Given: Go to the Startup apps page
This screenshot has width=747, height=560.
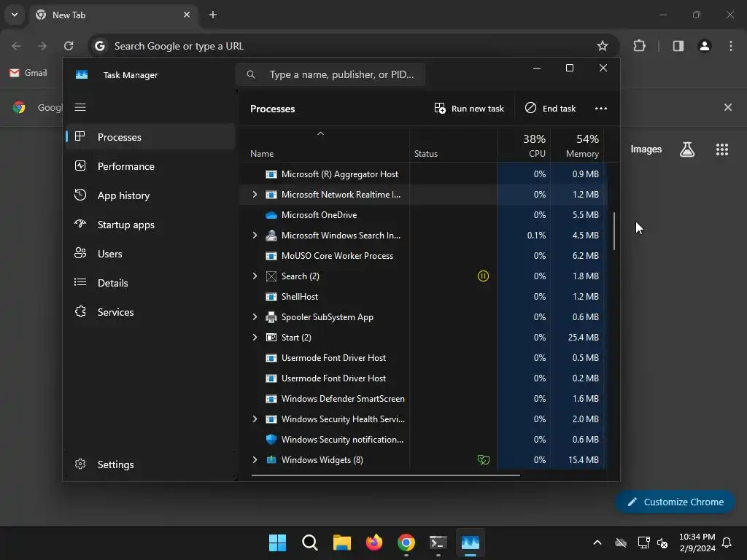Looking at the screenshot, I should 150,225.
